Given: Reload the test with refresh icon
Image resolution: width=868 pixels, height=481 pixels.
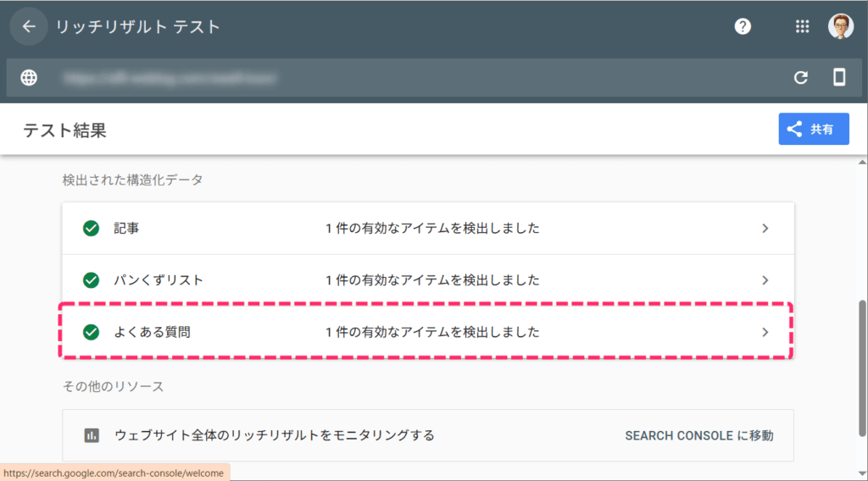Looking at the screenshot, I should (800, 78).
